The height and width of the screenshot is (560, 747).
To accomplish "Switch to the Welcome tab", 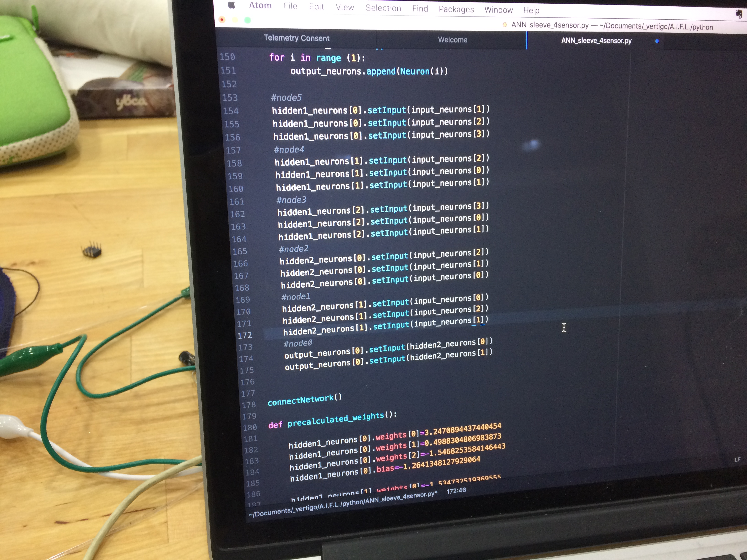I will click(452, 40).
